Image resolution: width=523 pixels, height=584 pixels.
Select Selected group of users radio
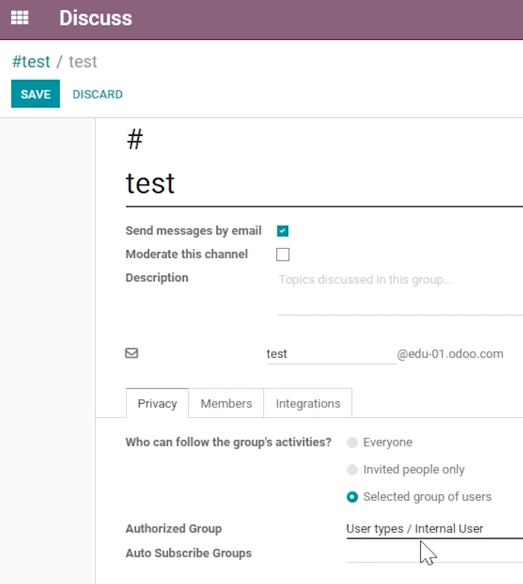(352, 497)
